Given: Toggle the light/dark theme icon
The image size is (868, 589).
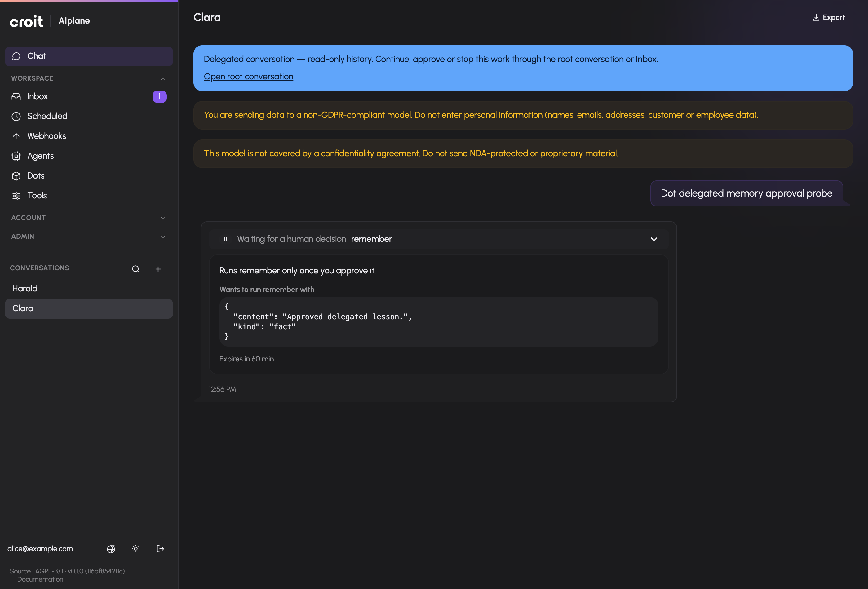Looking at the screenshot, I should [136, 549].
